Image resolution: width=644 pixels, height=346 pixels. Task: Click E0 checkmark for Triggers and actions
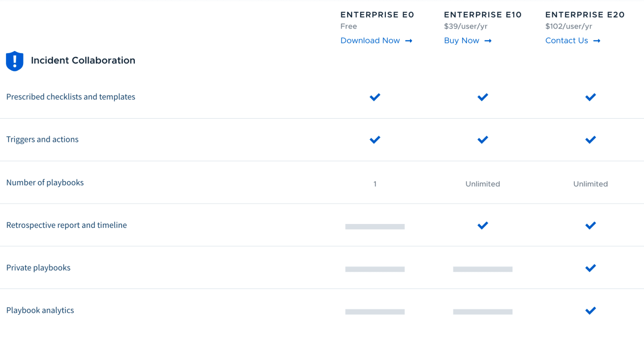click(x=375, y=140)
